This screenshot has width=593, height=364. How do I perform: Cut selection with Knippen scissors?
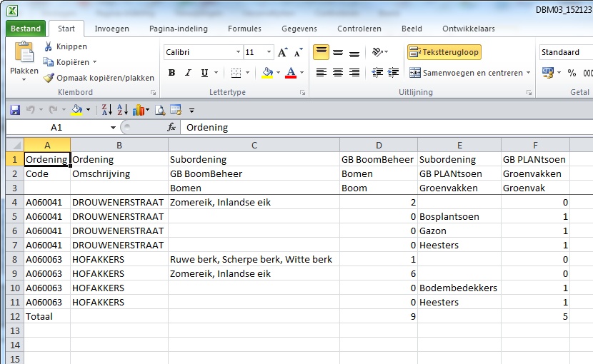tap(48, 46)
